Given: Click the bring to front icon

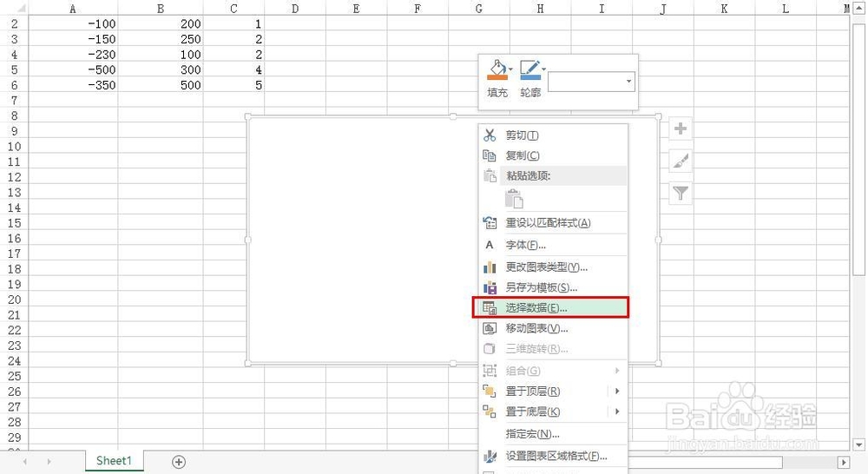Looking at the screenshot, I should 490,391.
